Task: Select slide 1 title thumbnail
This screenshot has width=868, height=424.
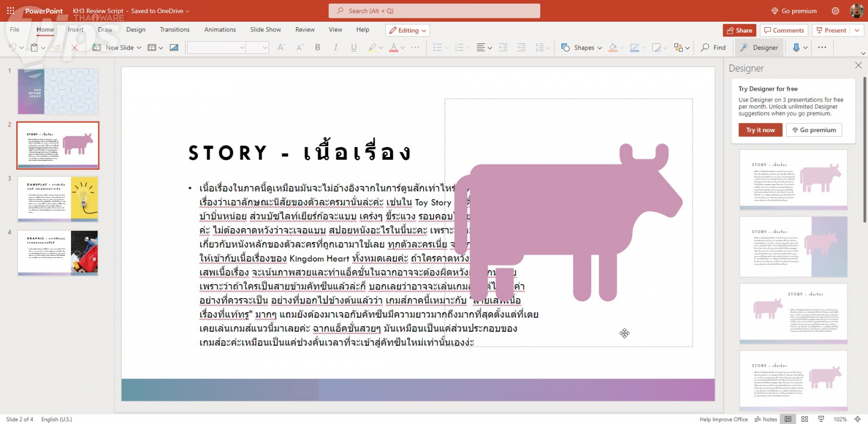Action: point(58,91)
